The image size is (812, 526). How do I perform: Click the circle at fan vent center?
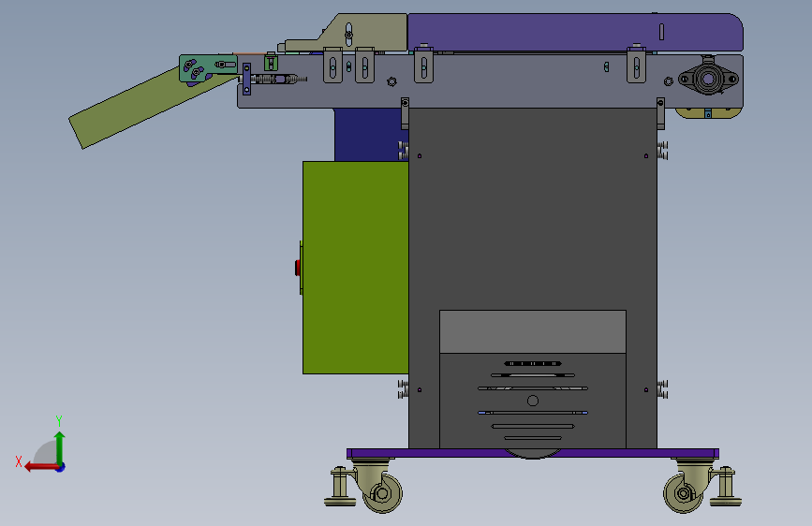point(532,401)
